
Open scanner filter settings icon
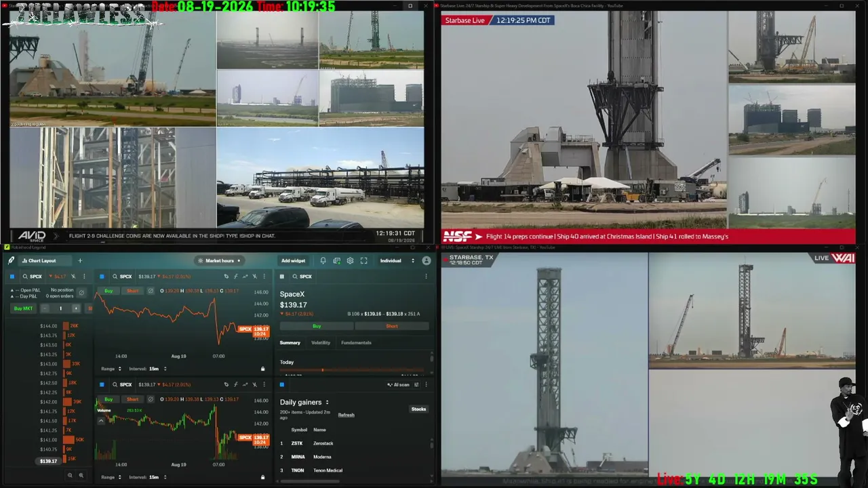pyautogui.click(x=417, y=384)
